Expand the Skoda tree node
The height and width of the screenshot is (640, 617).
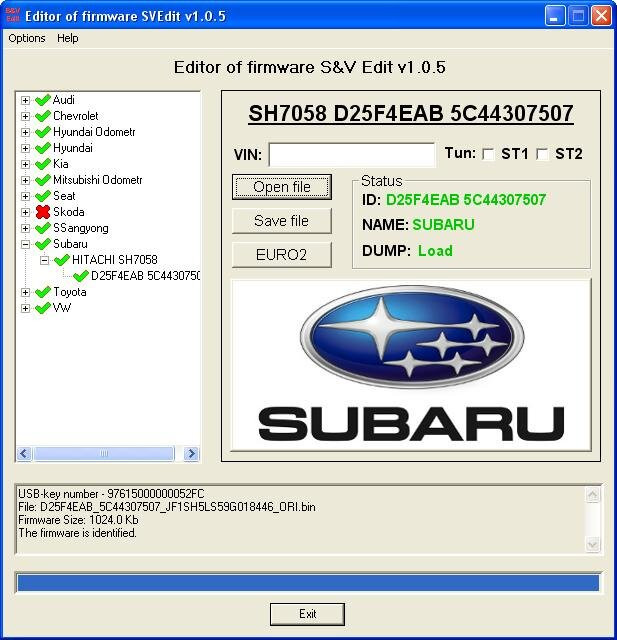pyautogui.click(x=25, y=212)
